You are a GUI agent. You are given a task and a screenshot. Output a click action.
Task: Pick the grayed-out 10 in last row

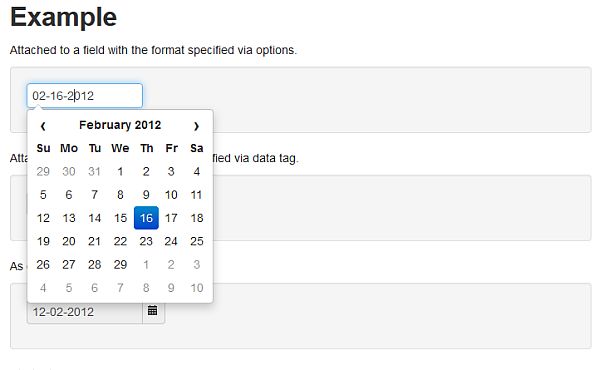197,288
